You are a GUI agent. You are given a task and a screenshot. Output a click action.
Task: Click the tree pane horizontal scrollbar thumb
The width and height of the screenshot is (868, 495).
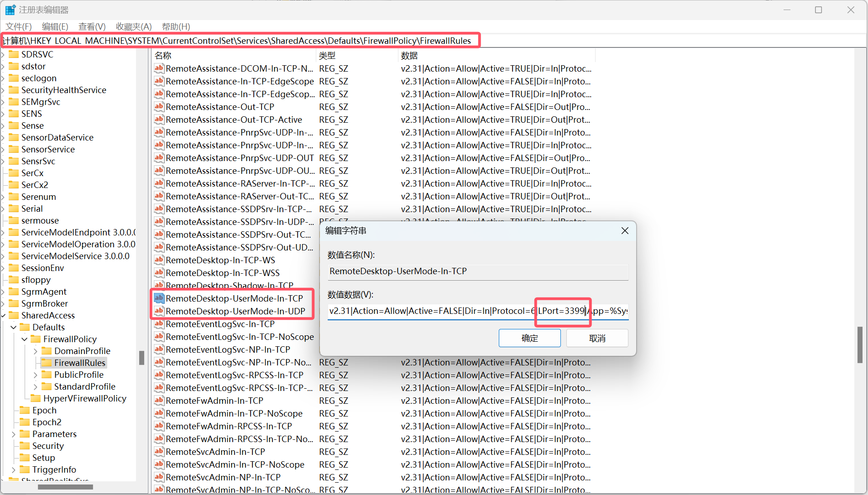65,487
